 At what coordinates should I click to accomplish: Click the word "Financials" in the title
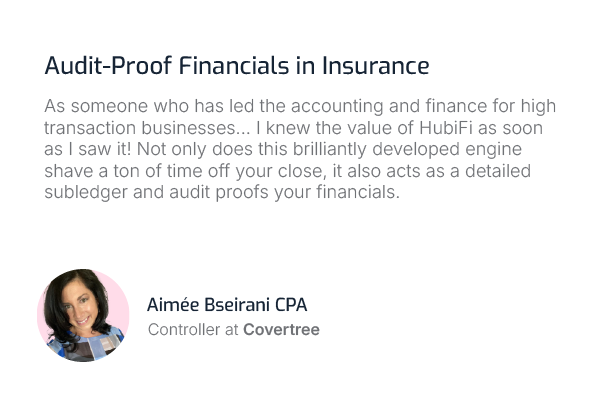[233, 65]
